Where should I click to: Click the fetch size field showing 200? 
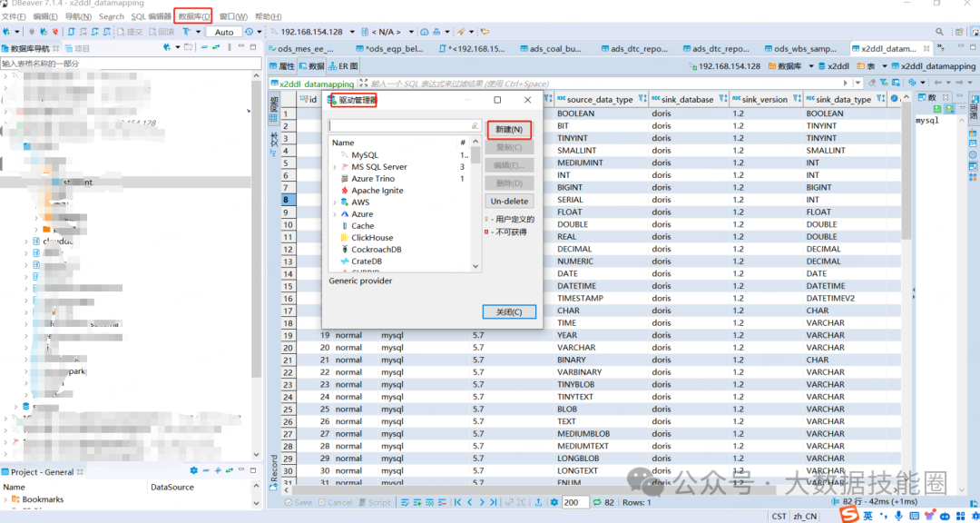tap(575, 502)
